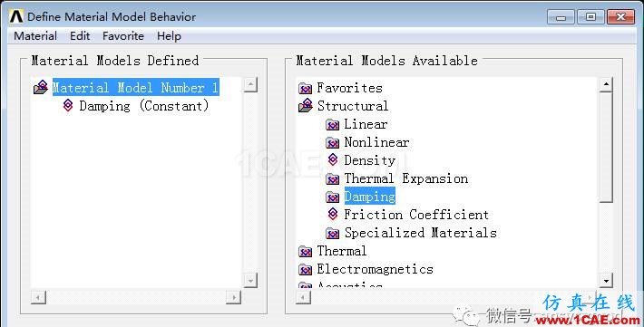Click the Favorites folder icon

(305, 88)
